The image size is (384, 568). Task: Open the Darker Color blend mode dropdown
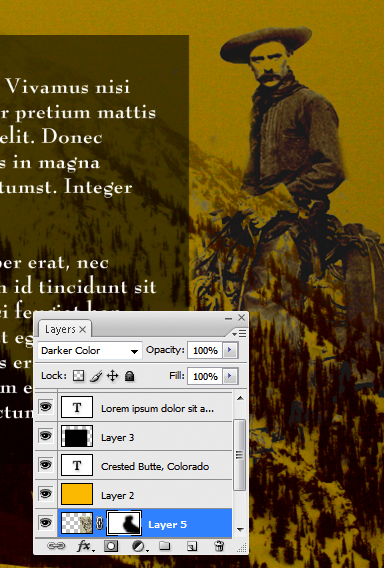pyautogui.click(x=90, y=351)
